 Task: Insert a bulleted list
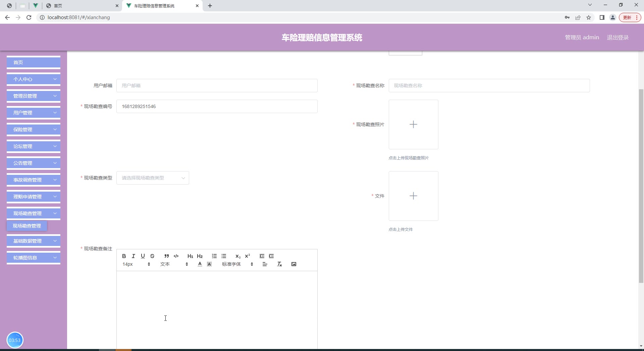(224, 256)
